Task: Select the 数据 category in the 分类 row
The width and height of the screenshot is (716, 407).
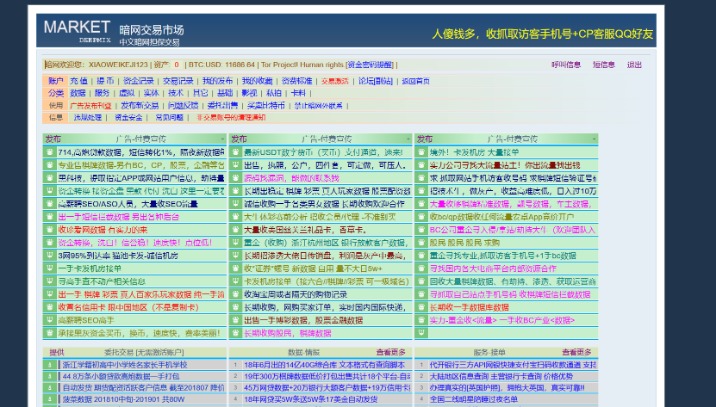Action: (78, 93)
